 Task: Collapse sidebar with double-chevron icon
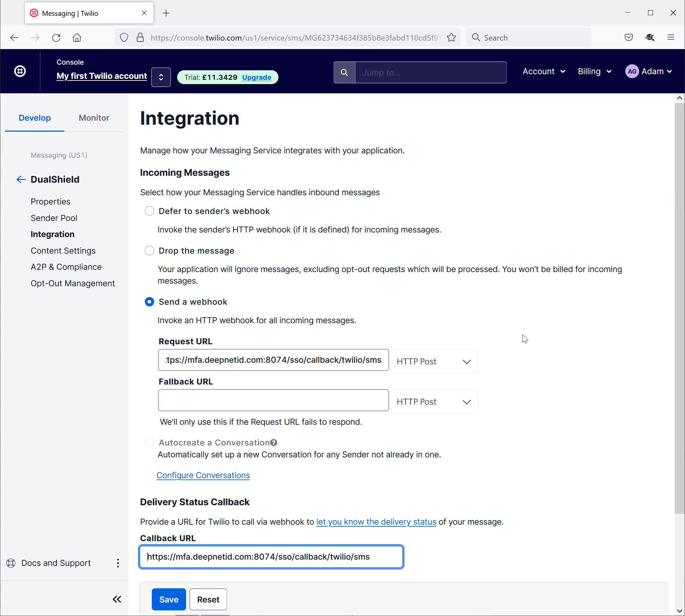[x=117, y=600]
